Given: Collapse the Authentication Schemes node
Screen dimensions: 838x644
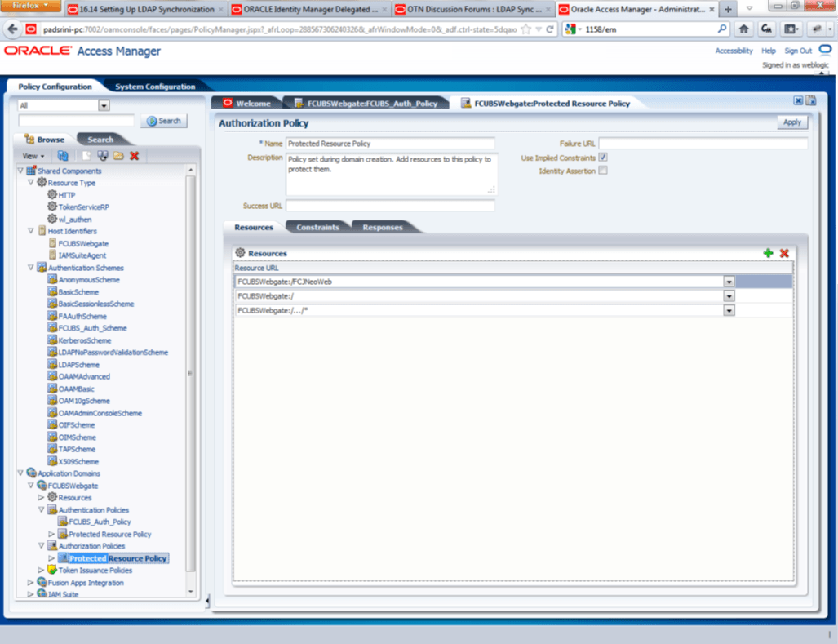Looking at the screenshot, I should [31, 267].
